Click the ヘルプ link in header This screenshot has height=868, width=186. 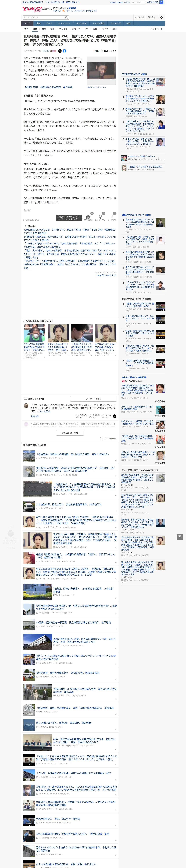(x=127, y=2)
